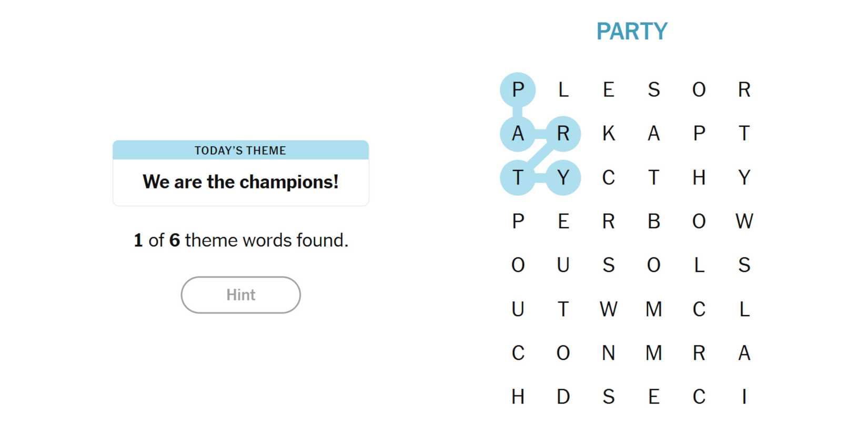
Task: Pick the letter I tile
Action: click(744, 397)
